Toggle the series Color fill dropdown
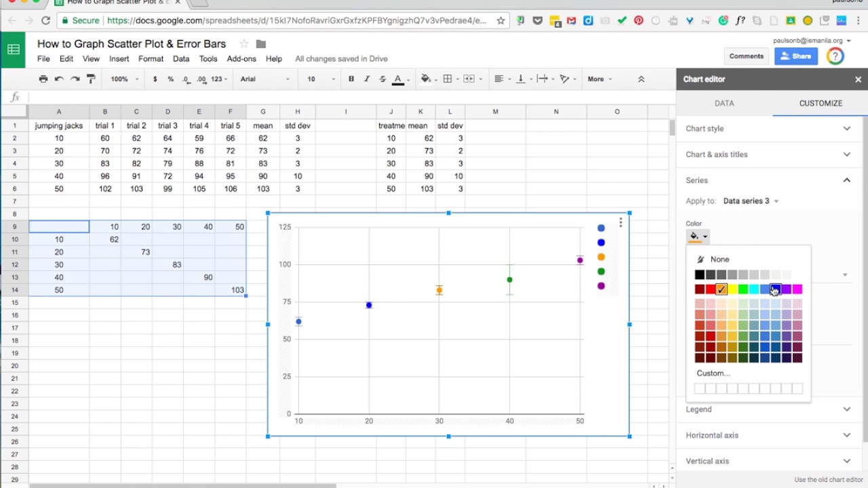 tap(698, 237)
